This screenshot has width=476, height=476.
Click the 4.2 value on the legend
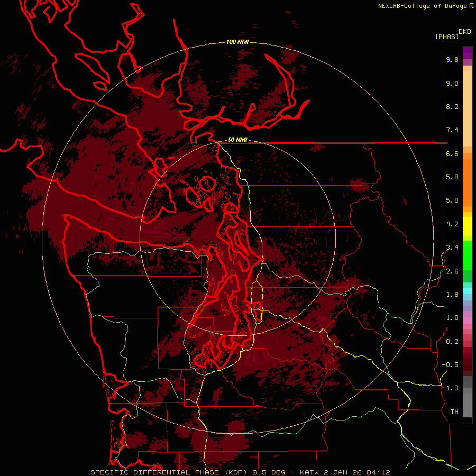tap(452, 224)
